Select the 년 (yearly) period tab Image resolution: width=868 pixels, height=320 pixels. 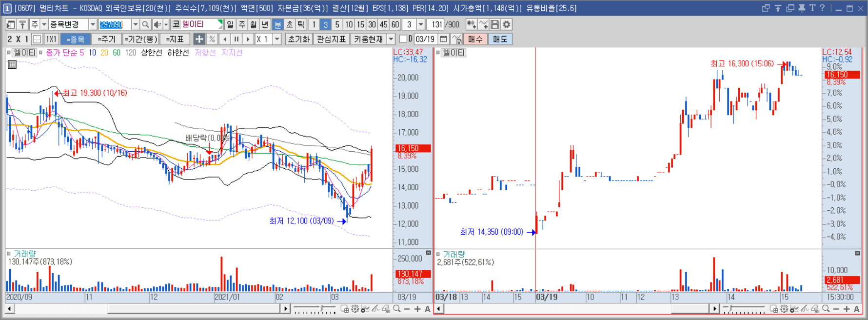pos(265,24)
